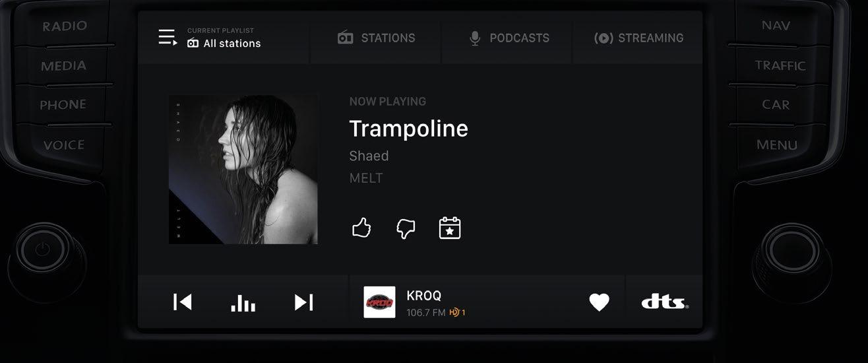Select the MEDIA hardware button
This screenshot has width=868, height=363.
(x=63, y=66)
